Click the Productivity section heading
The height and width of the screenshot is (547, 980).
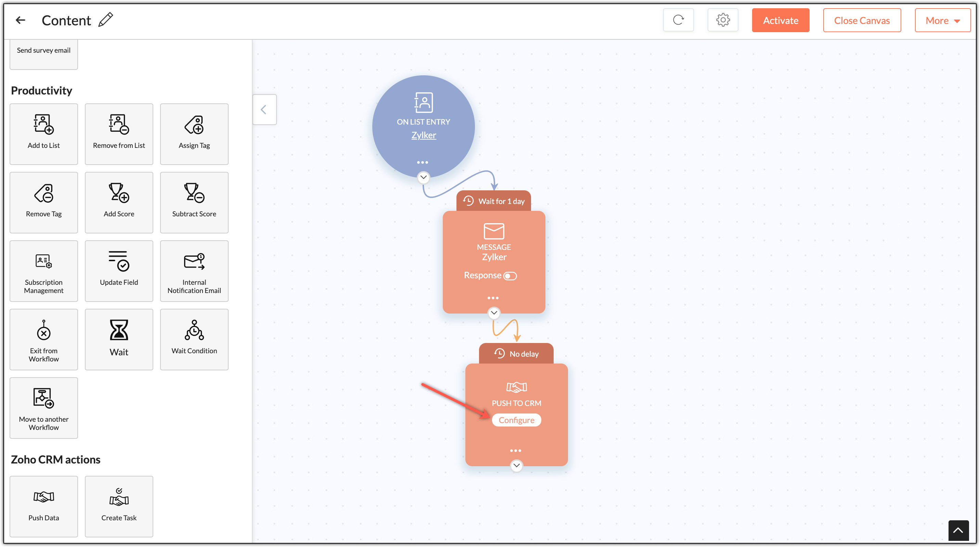[41, 91]
